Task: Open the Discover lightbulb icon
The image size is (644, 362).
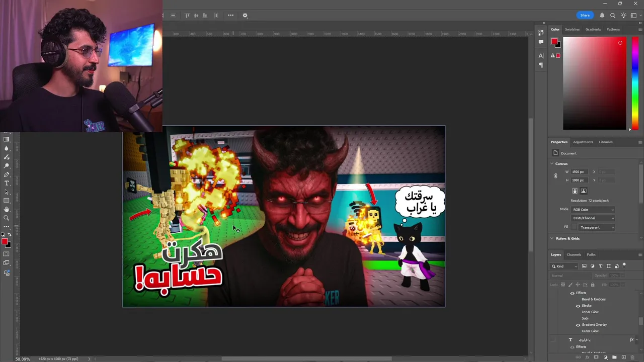Action: tap(623, 15)
